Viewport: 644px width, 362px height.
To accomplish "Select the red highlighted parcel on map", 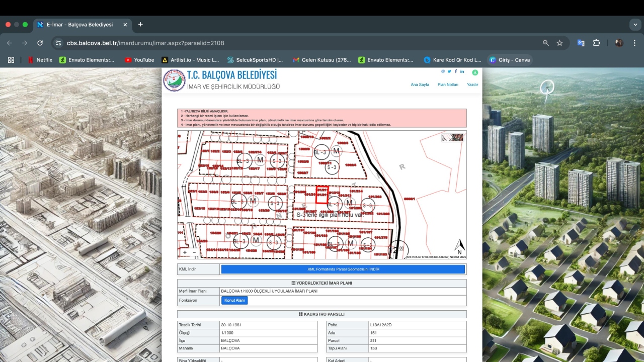I will (322, 195).
